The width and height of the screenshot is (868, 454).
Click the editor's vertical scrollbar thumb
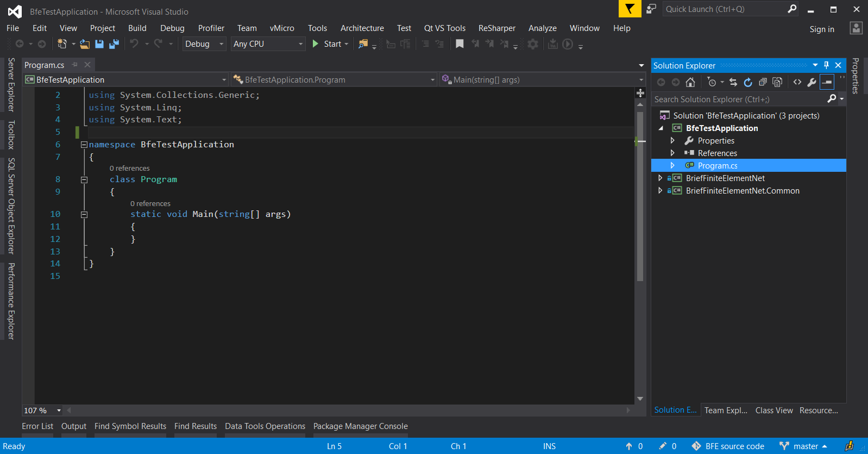click(640, 196)
